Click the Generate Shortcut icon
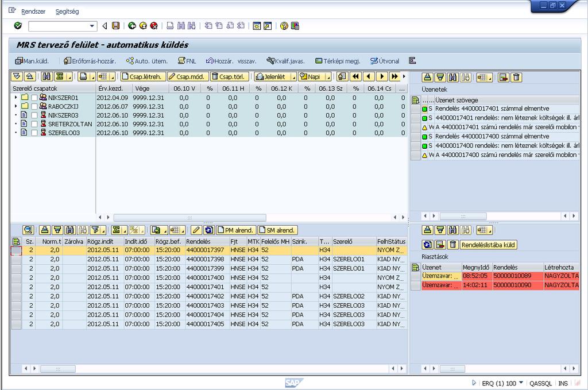Image resolution: width=588 pixels, height=390 pixels. coord(268,26)
